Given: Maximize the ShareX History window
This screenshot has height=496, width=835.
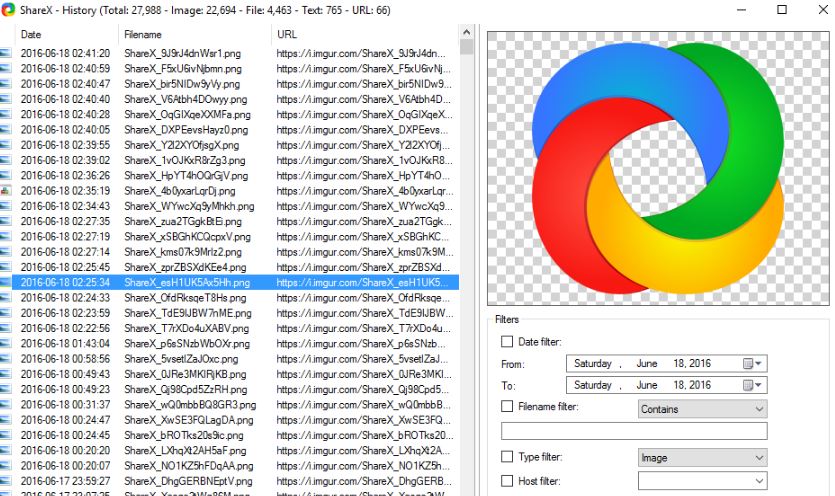Looking at the screenshot, I should pos(782,10).
